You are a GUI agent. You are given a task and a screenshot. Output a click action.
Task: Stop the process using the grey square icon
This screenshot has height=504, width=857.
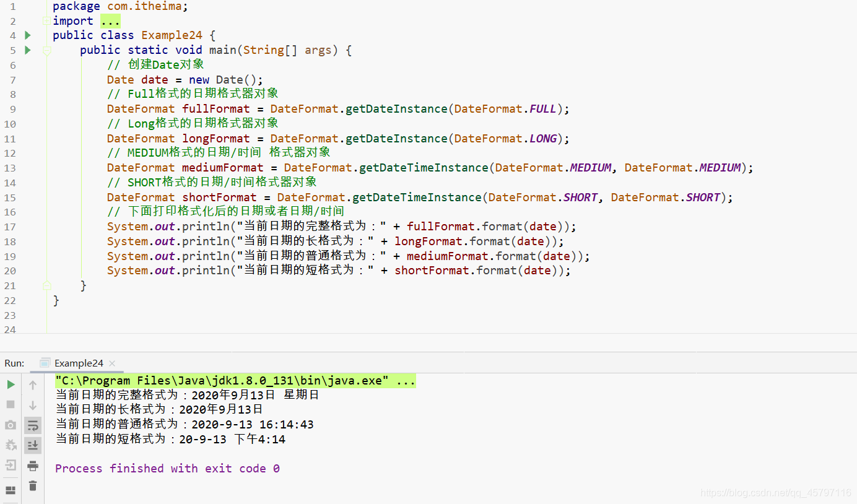11,404
